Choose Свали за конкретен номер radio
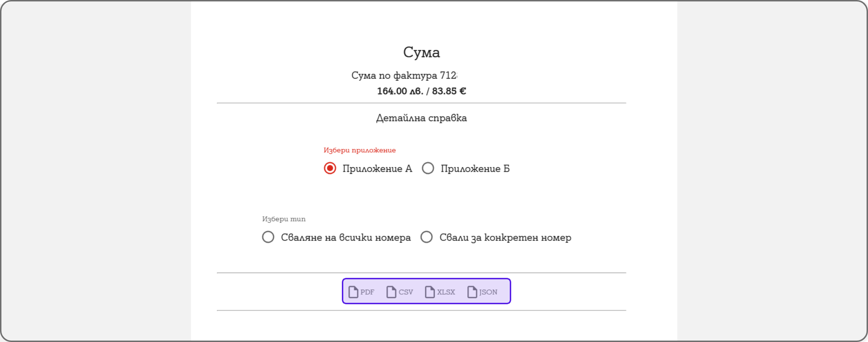The height and width of the screenshot is (342, 868). pyautogui.click(x=427, y=237)
